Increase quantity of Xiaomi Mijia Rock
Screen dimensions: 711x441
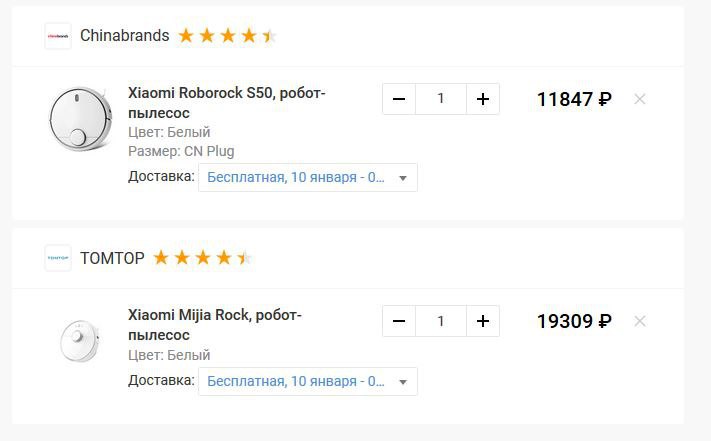483,321
